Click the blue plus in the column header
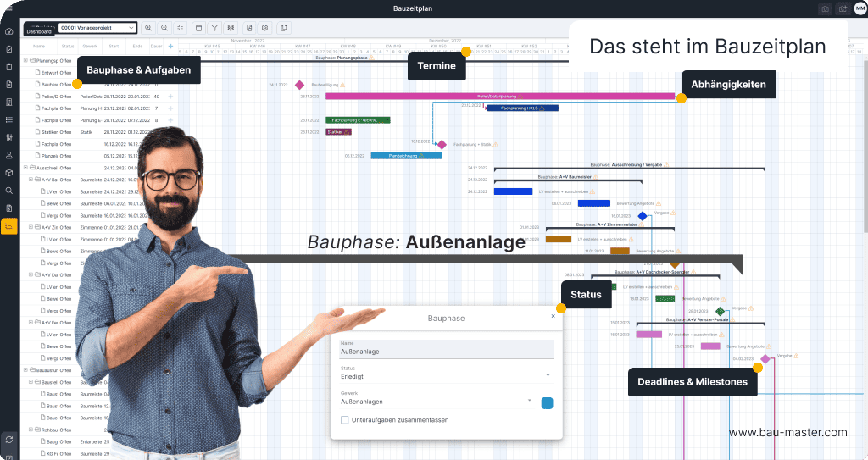The height and width of the screenshot is (460, 868). pyautogui.click(x=170, y=47)
